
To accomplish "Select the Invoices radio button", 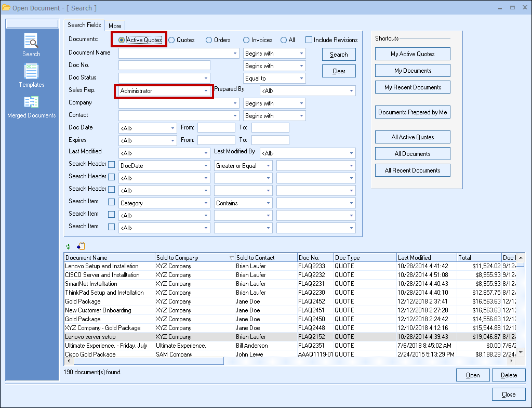I will (246, 40).
